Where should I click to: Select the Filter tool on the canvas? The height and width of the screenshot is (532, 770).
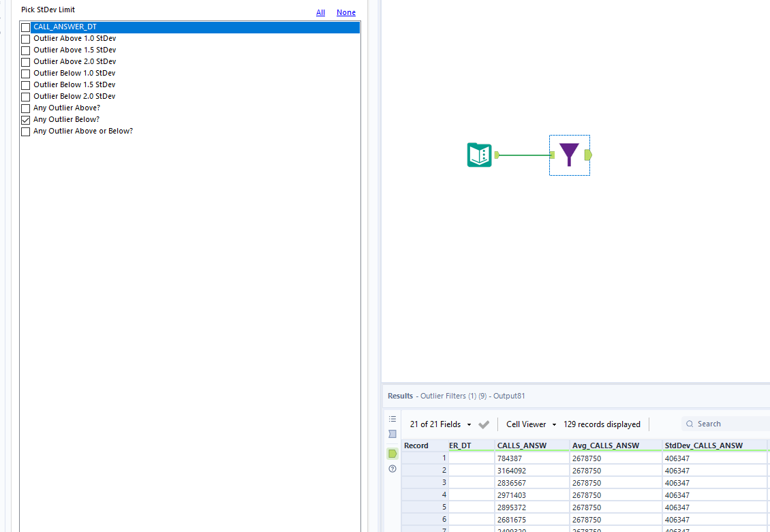(x=569, y=155)
